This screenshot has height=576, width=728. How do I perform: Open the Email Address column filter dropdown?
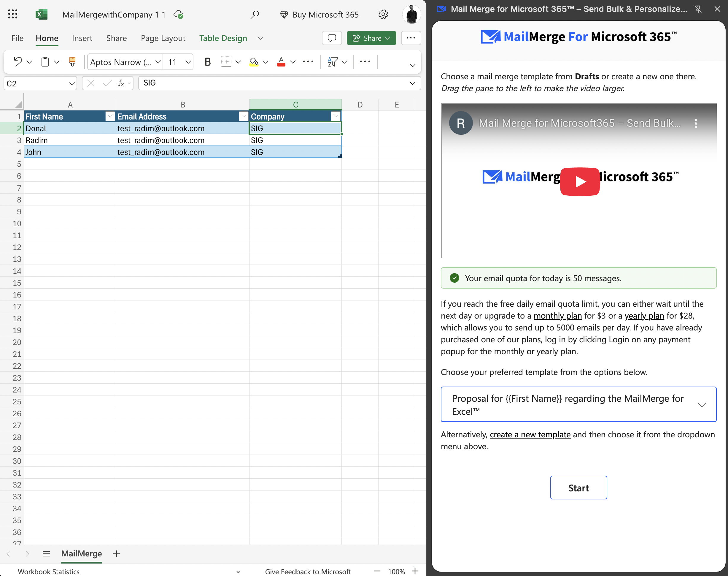(243, 116)
